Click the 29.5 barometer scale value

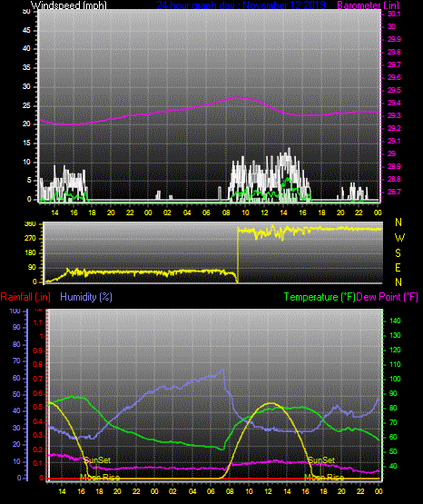tap(394, 90)
